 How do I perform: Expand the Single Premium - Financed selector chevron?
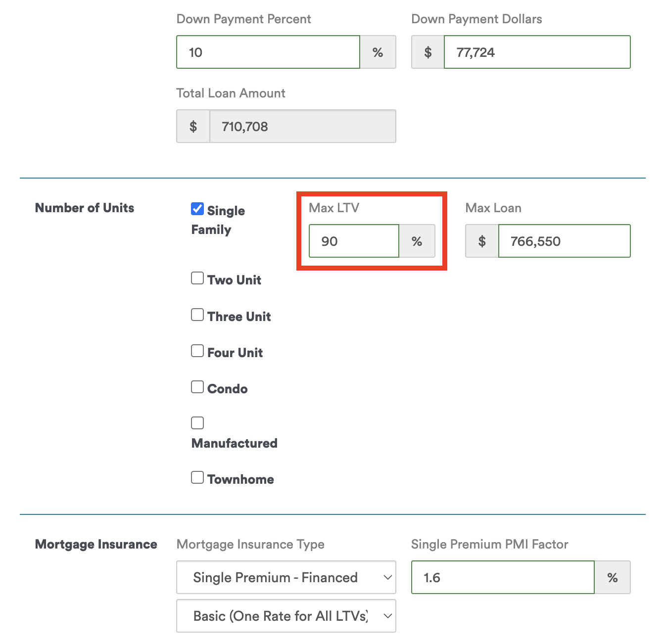tap(387, 577)
